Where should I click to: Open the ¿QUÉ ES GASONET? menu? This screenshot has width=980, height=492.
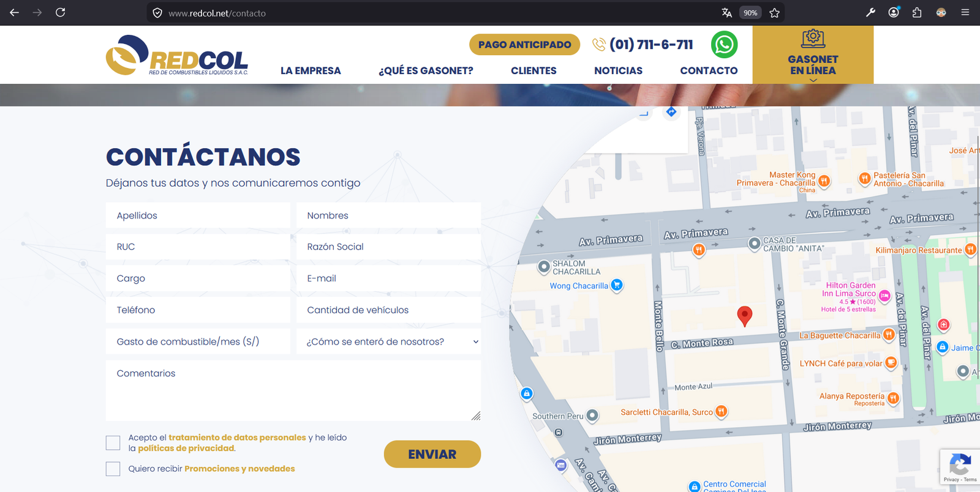(426, 70)
